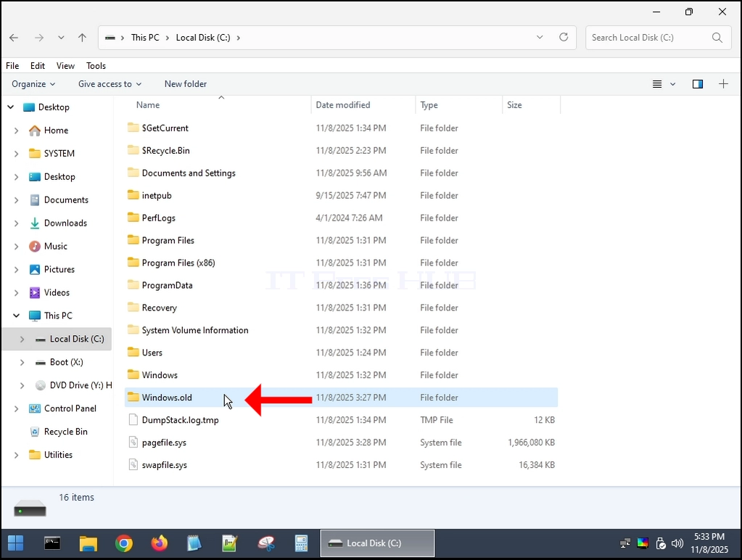Select Utilities in the navigation pane
The width and height of the screenshot is (742, 560).
click(58, 455)
